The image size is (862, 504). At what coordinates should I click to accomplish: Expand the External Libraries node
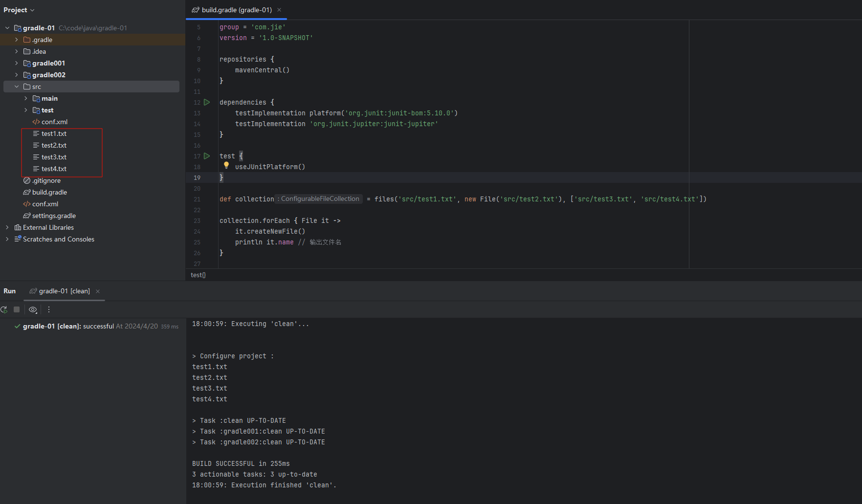coord(7,227)
